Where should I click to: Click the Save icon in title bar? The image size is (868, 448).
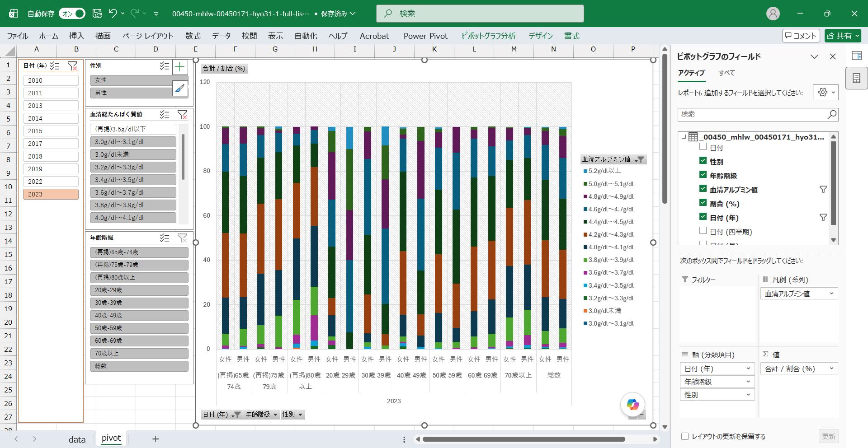tap(97, 14)
